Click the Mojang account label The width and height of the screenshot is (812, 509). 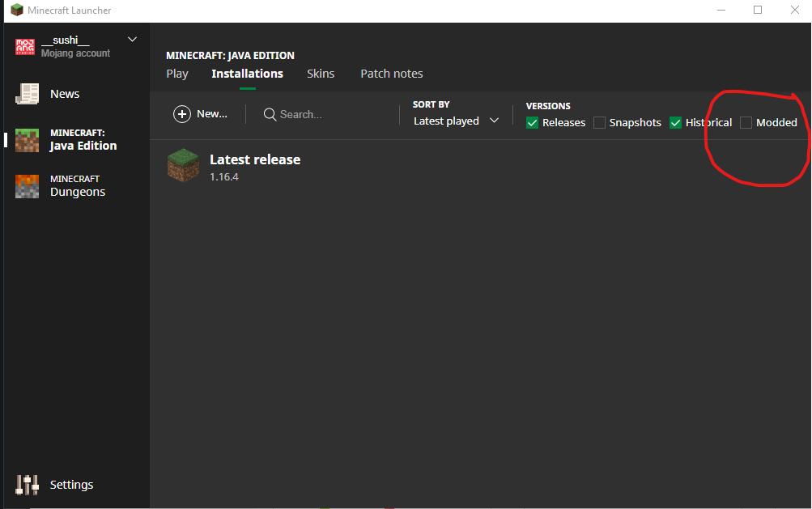coord(75,53)
